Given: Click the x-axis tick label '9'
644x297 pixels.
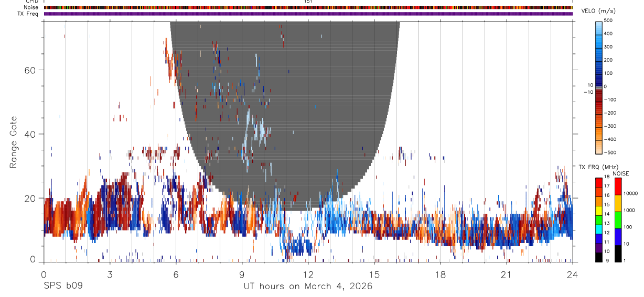Looking at the screenshot, I should click(242, 274).
